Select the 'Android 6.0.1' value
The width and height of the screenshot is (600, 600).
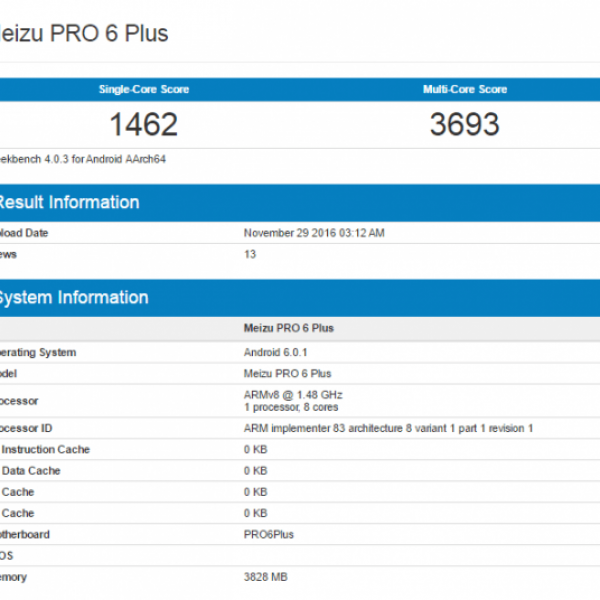point(276,352)
